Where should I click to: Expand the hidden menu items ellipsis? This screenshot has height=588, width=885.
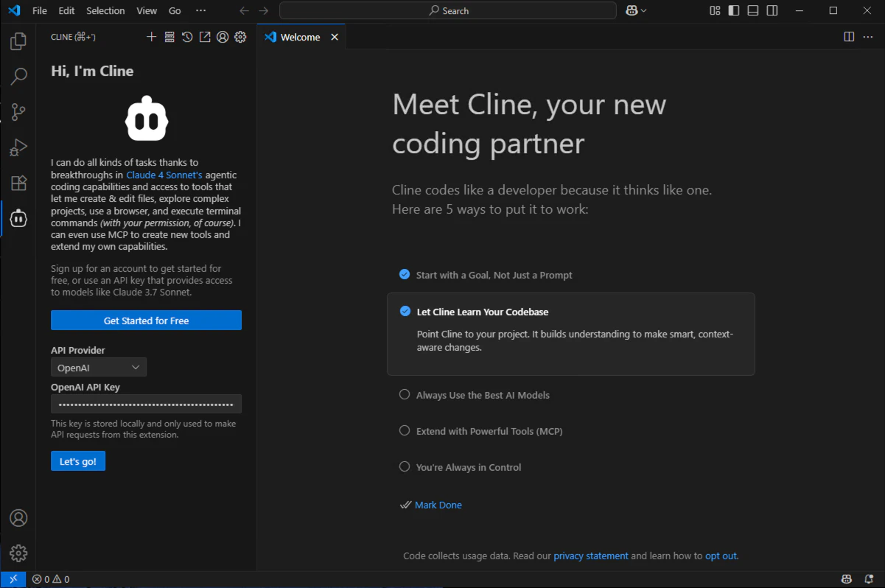pyautogui.click(x=200, y=10)
